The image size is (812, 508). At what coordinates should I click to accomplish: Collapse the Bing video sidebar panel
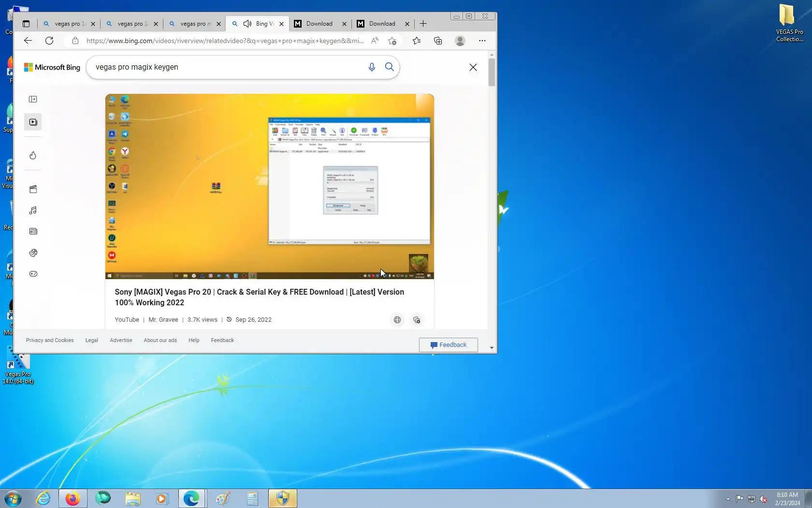click(x=33, y=99)
